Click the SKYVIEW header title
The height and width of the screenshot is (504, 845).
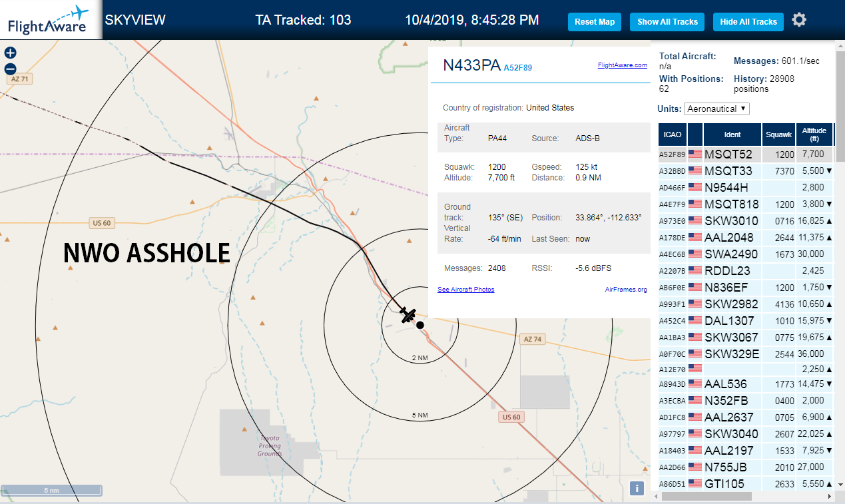[x=135, y=20]
